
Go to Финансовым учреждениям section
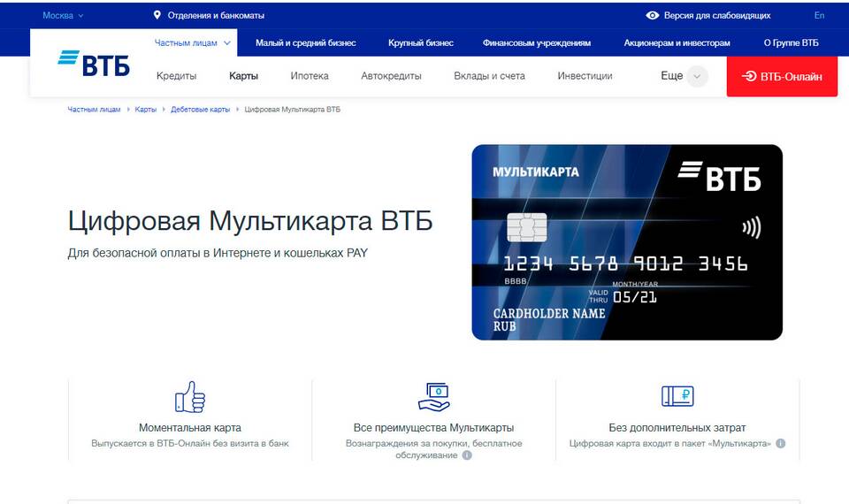[537, 42]
